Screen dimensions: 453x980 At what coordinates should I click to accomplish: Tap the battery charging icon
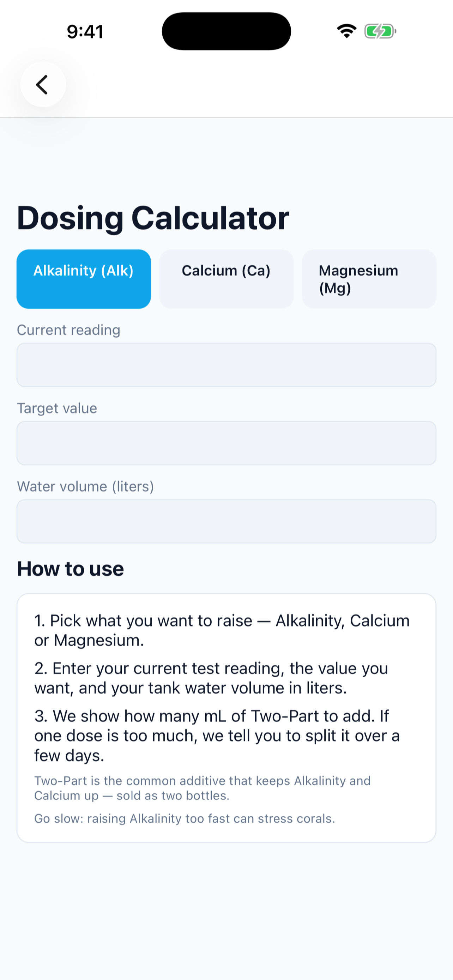(x=380, y=31)
